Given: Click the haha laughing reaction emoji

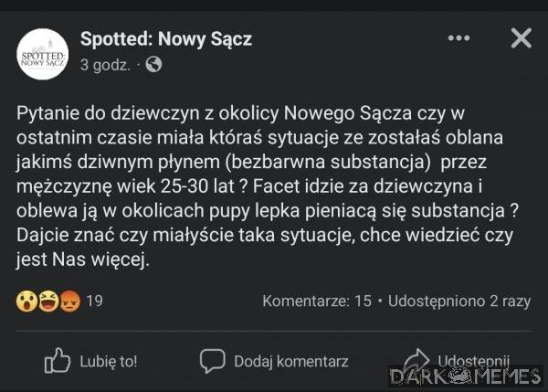Looking at the screenshot, I should tap(48, 301).
